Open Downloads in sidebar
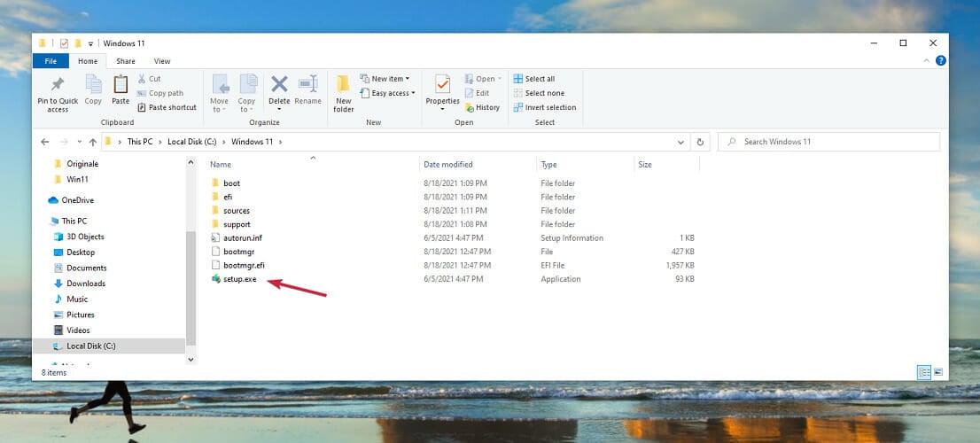 [x=86, y=284]
